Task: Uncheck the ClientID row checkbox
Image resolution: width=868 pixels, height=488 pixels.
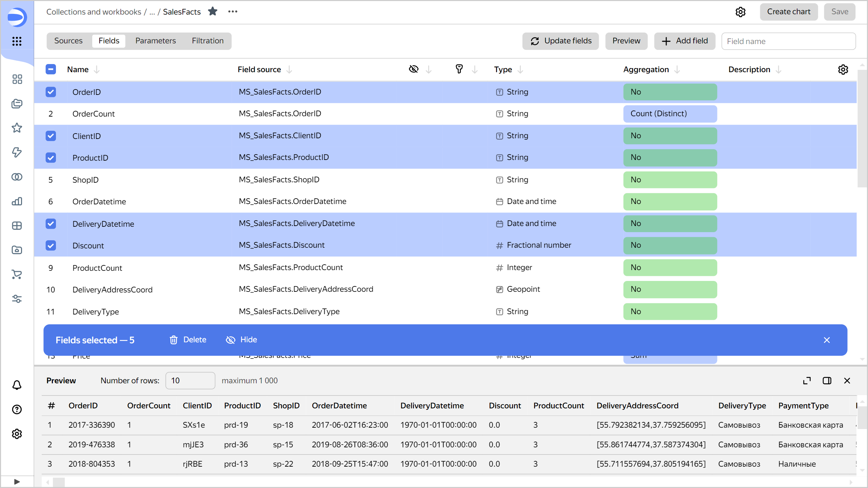Action: 51,136
